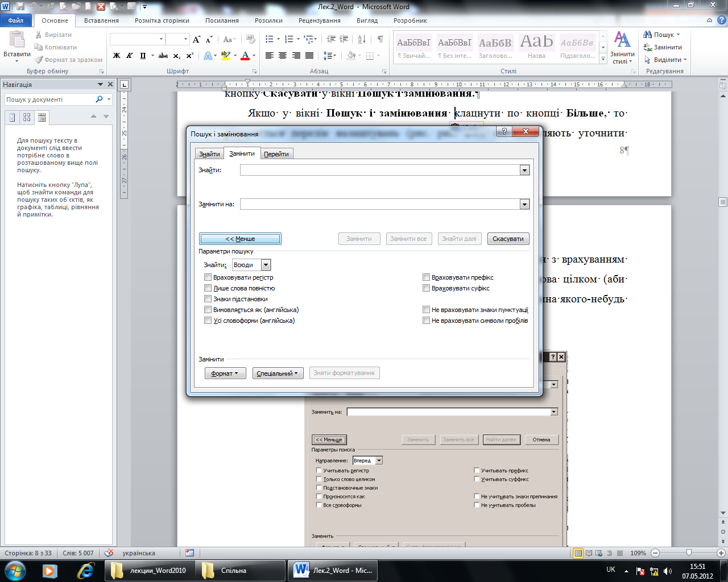
Task: Align text right
Action: point(296,56)
